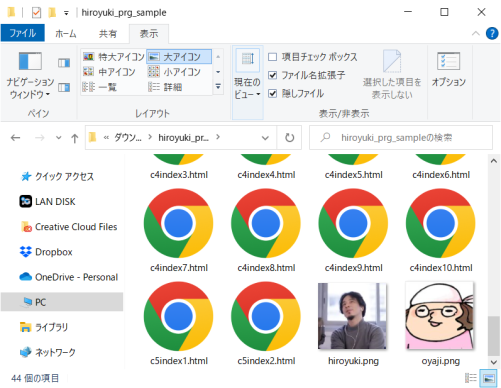The image size is (501, 388).
Task: Open the oyaji.png cartoon thumbnail
Action: click(x=440, y=316)
